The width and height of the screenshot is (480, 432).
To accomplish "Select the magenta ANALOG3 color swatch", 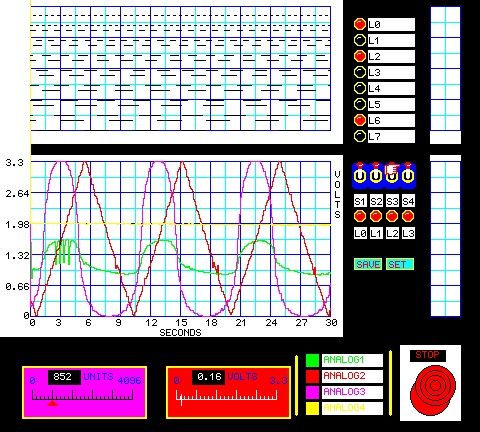I will [x=312, y=392].
